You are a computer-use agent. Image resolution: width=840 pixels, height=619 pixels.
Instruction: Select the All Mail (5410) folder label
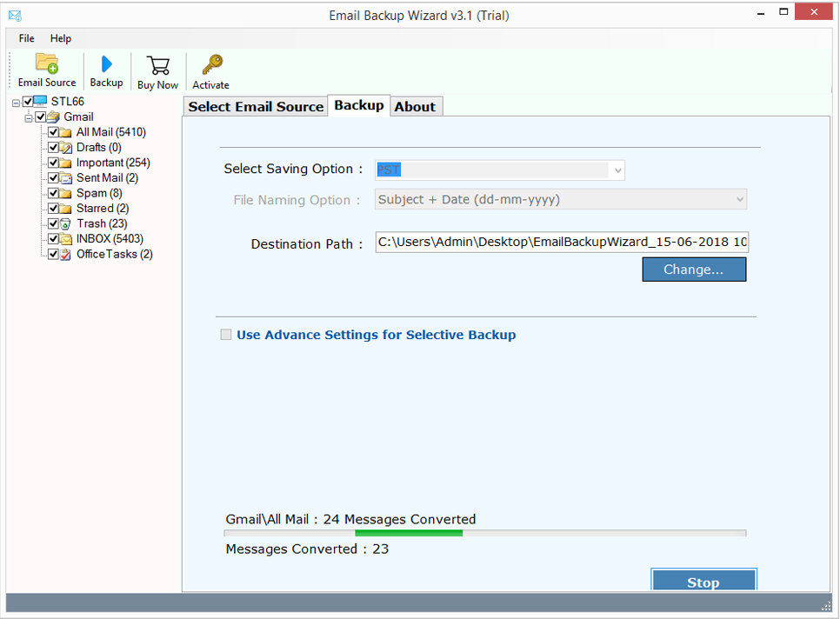tap(111, 132)
